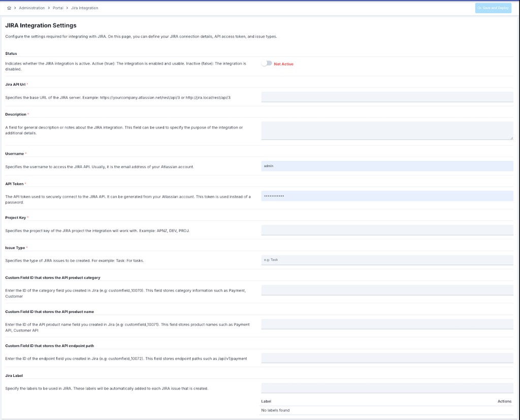The image size is (520, 420).
Task: Click 'Custom Field ID that stores the API product name'
Action: coord(49,312)
